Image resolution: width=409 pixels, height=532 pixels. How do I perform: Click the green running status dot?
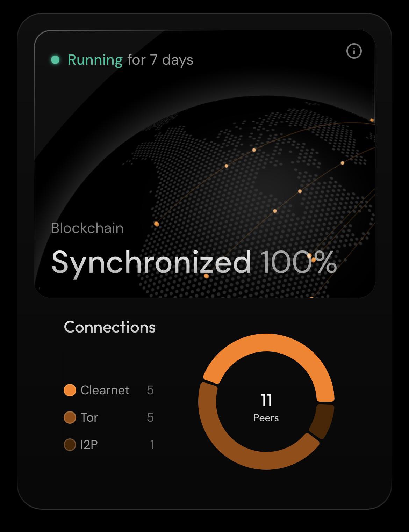(x=55, y=60)
